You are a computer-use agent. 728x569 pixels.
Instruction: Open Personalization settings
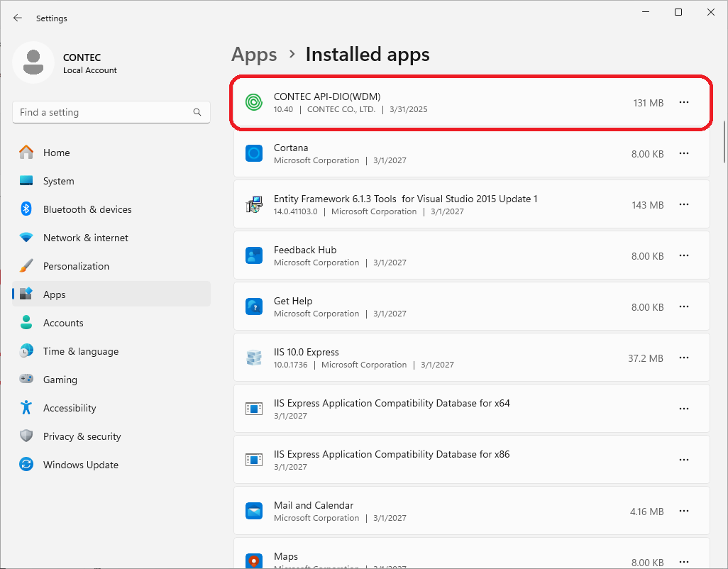point(111,266)
